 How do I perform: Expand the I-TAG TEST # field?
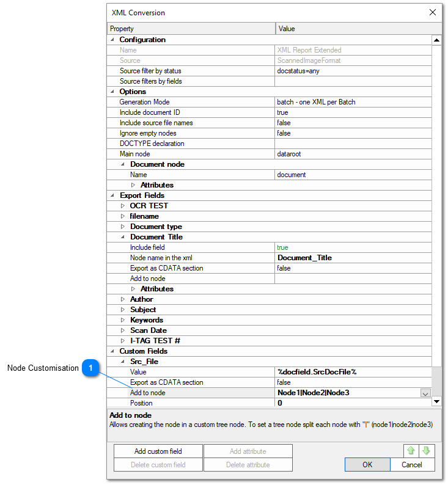pos(123,341)
